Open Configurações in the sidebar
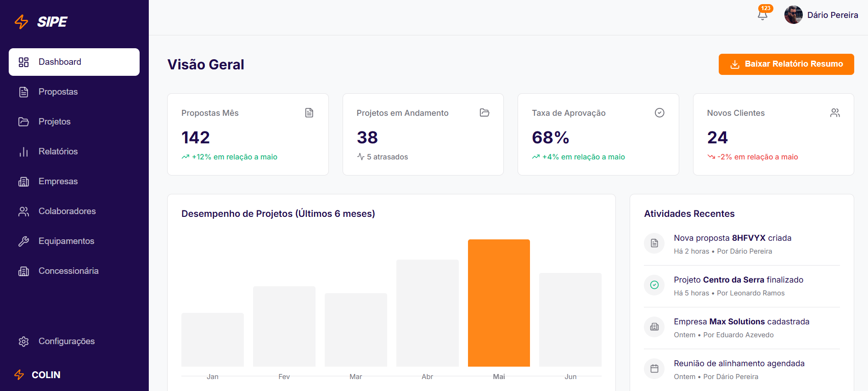 click(x=74, y=341)
